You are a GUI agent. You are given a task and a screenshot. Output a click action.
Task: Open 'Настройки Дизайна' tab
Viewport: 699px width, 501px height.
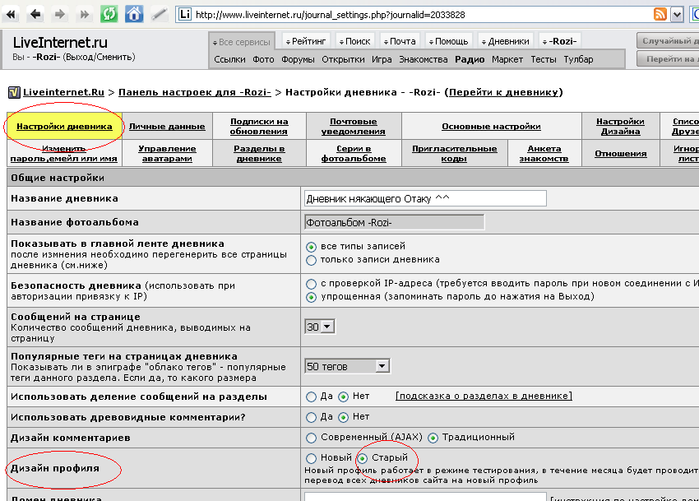(x=620, y=127)
